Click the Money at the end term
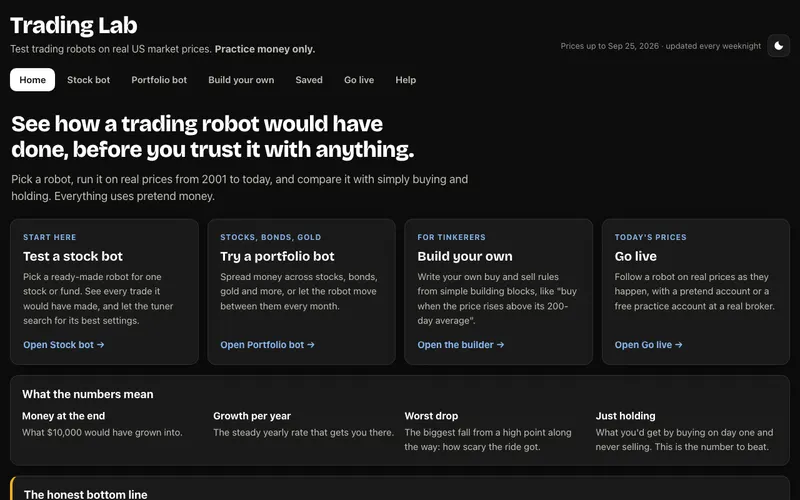The width and height of the screenshot is (800, 500). coord(63,416)
